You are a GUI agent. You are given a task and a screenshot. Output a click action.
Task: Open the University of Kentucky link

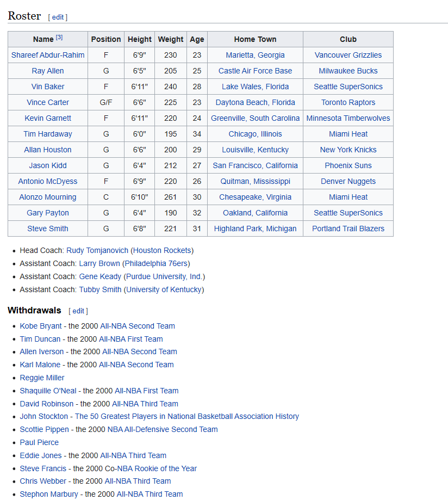pos(164,289)
